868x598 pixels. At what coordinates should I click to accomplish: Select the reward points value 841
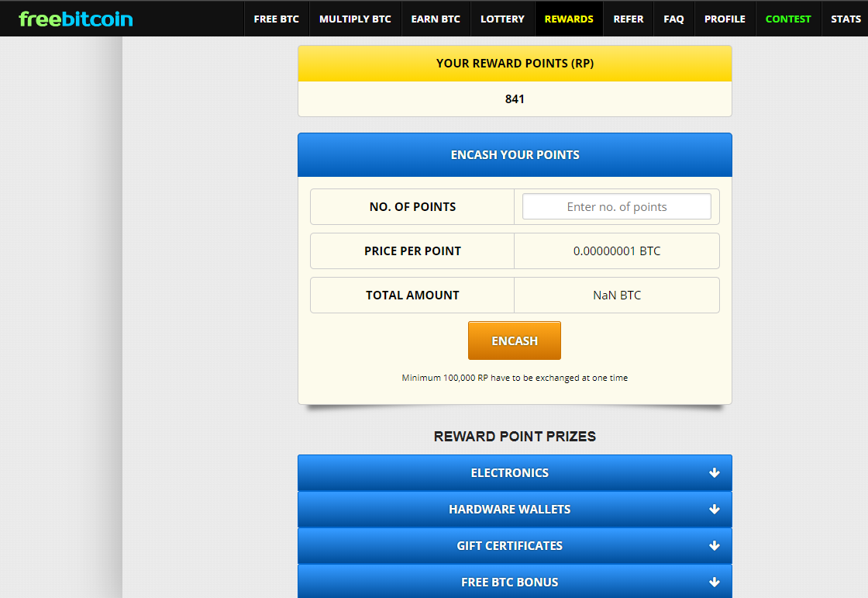[515, 99]
